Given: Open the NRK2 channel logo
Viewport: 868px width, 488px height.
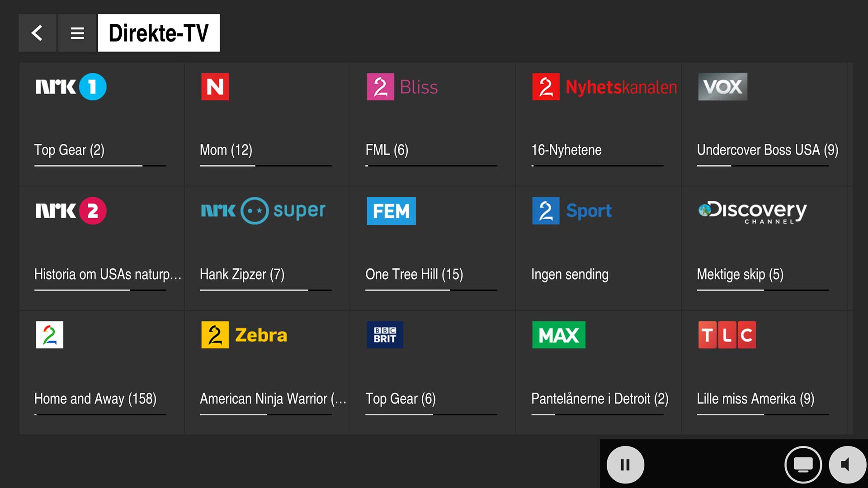Looking at the screenshot, I should [x=71, y=211].
